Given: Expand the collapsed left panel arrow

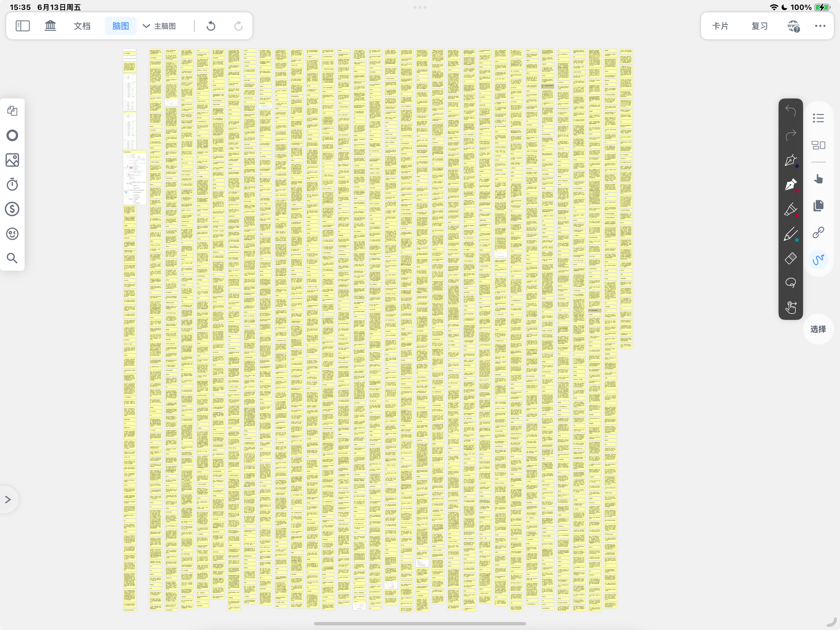Looking at the screenshot, I should (8, 499).
